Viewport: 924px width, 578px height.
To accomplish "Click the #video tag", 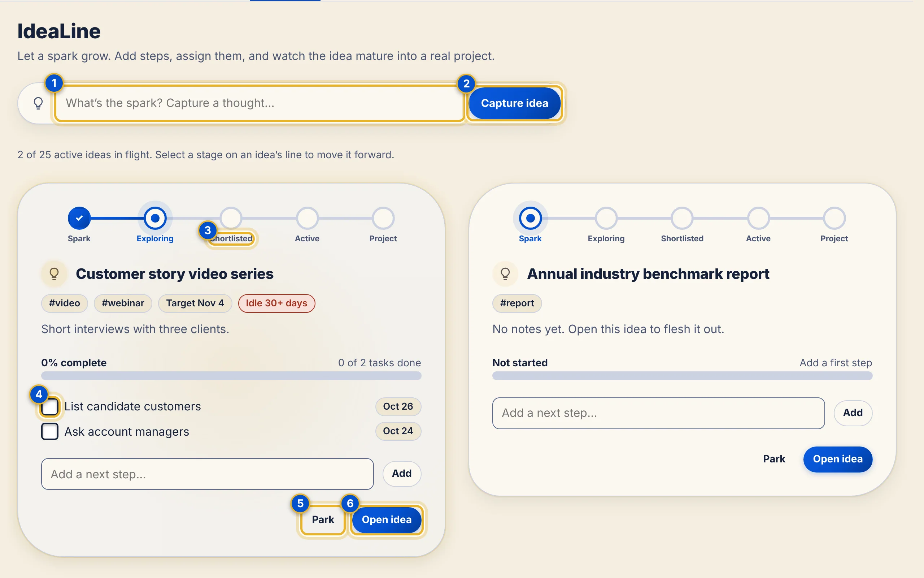I will 65,303.
